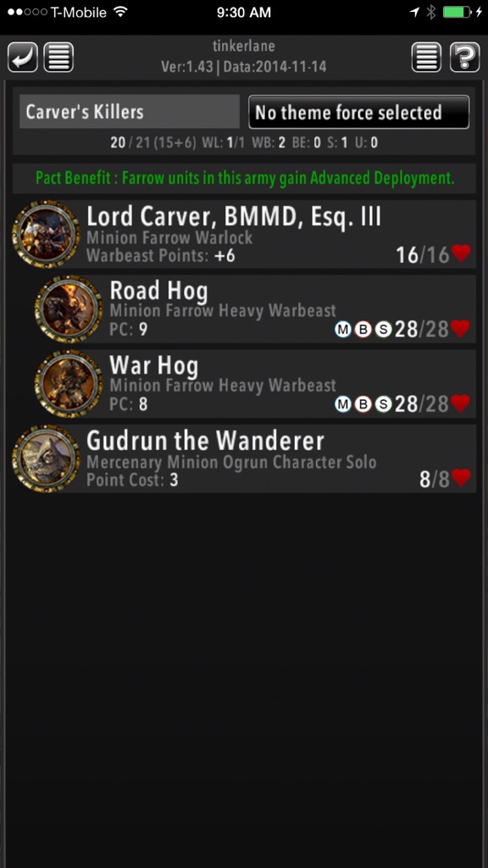This screenshot has height=868, width=488.
Task: Select the War Hog list entry
Action: click(x=255, y=384)
